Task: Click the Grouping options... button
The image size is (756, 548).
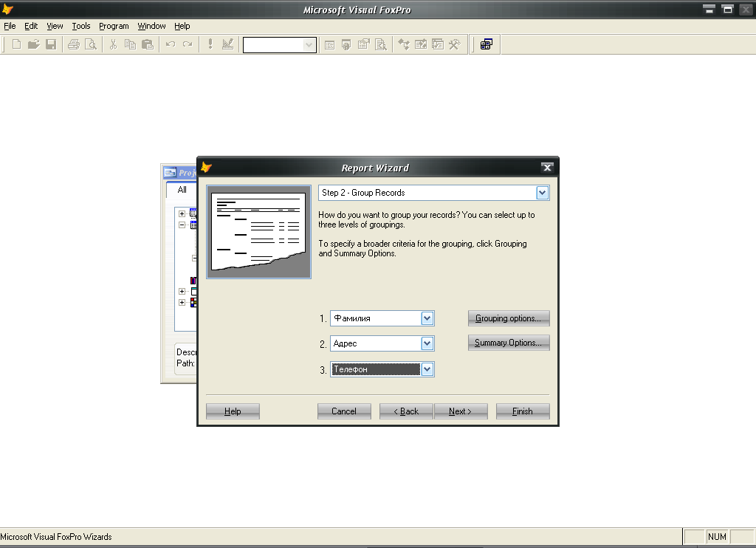Action: [x=508, y=318]
